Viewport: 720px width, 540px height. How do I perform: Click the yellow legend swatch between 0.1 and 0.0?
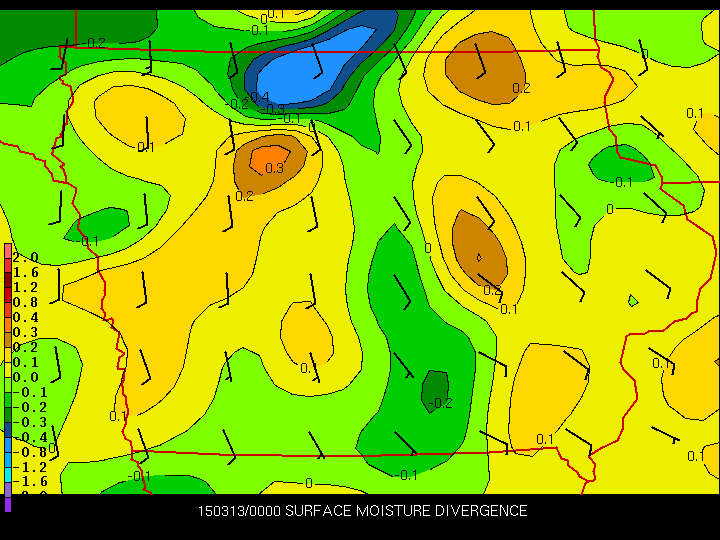tap(8, 371)
